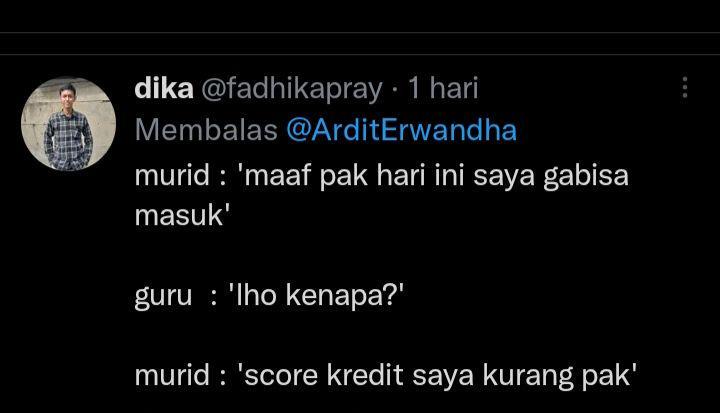Viewport: 720px width, 413px height.
Task: Click the guru line of the tweet
Action: click(270, 294)
